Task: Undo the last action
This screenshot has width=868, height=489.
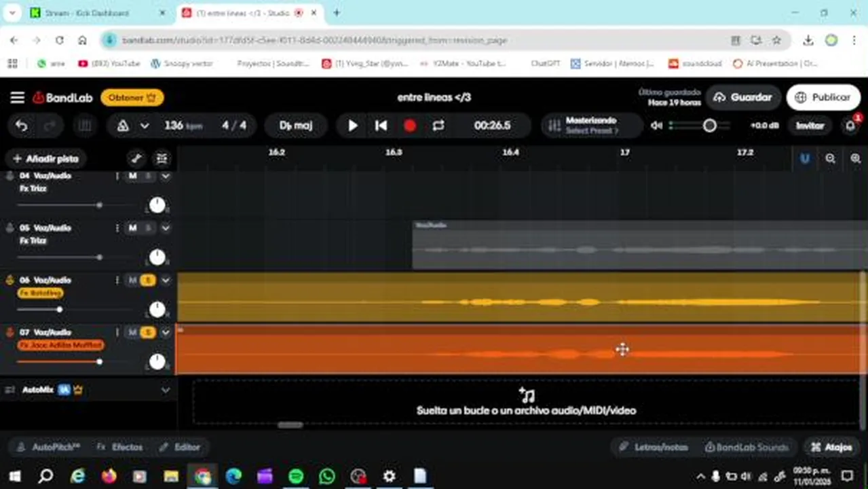Action: [x=22, y=126]
